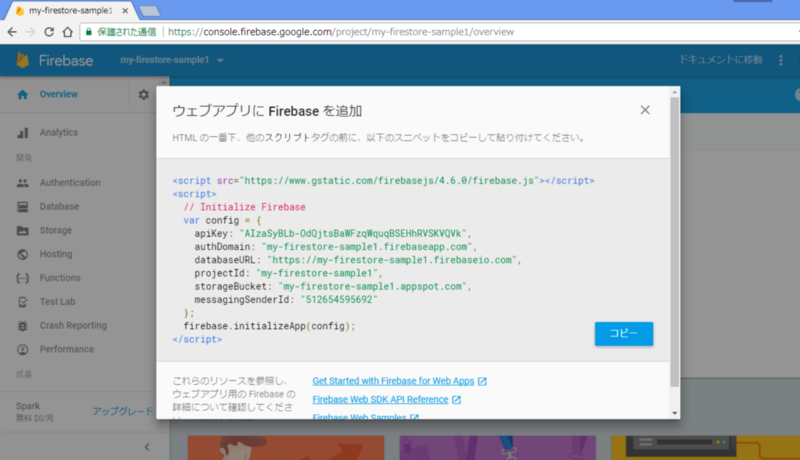800x460 pixels.
Task: Click the アップグレード upgrade link
Action: [123, 411]
